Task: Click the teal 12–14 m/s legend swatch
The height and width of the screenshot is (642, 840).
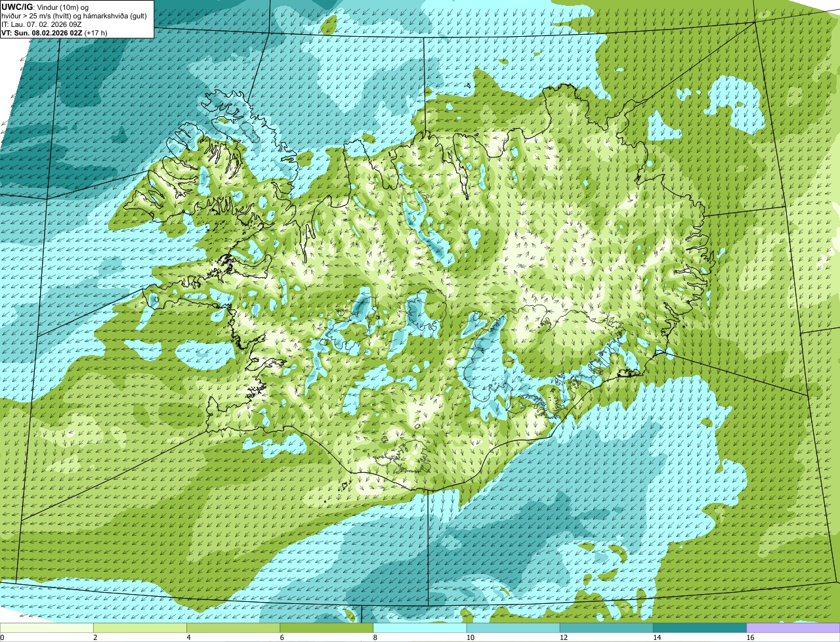Action: (x=606, y=628)
